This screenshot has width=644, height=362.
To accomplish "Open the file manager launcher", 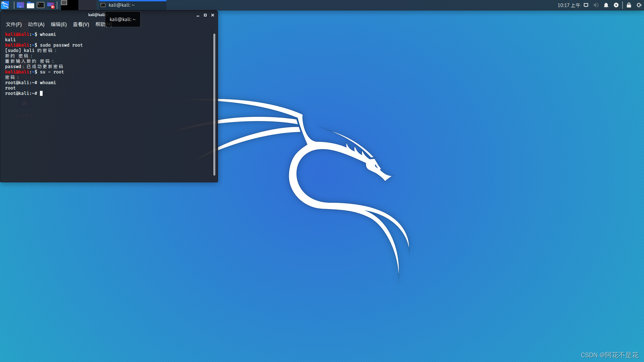I will (x=31, y=5).
